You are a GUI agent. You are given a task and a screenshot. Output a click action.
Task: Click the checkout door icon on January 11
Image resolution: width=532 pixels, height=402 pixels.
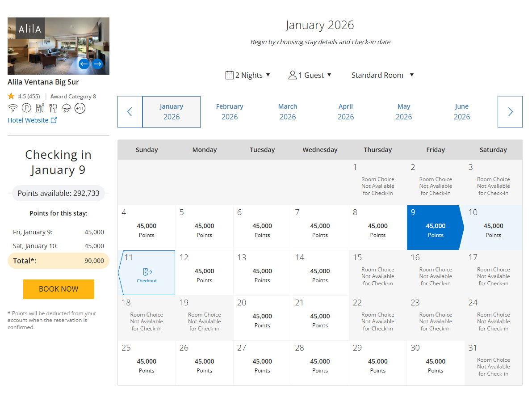(x=147, y=272)
